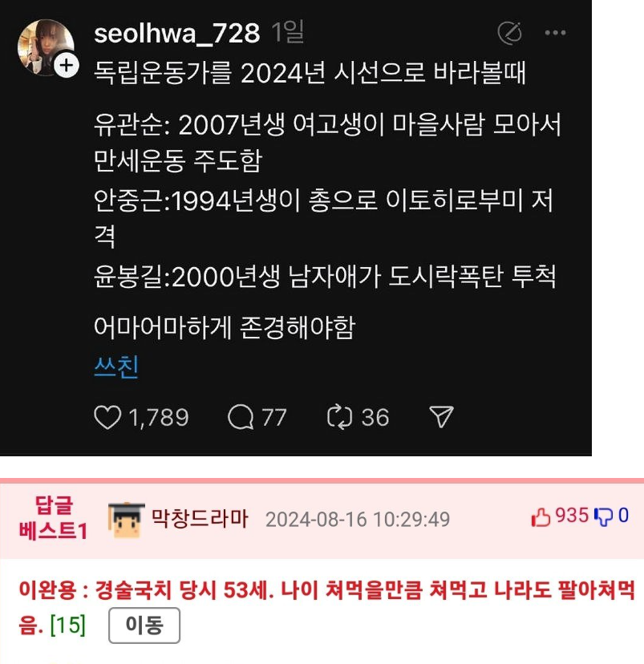Click the 답글 베스트1 label
This screenshot has height=664, width=644.
(54, 517)
